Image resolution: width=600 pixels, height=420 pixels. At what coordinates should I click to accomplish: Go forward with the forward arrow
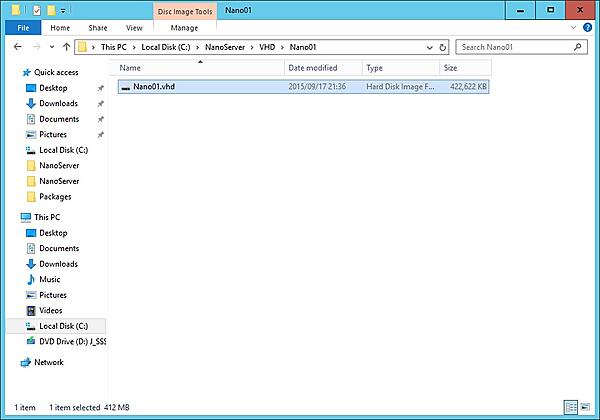[36, 47]
